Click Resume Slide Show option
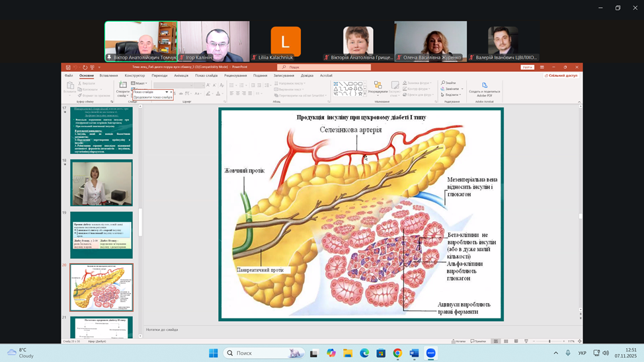 pyautogui.click(x=152, y=97)
